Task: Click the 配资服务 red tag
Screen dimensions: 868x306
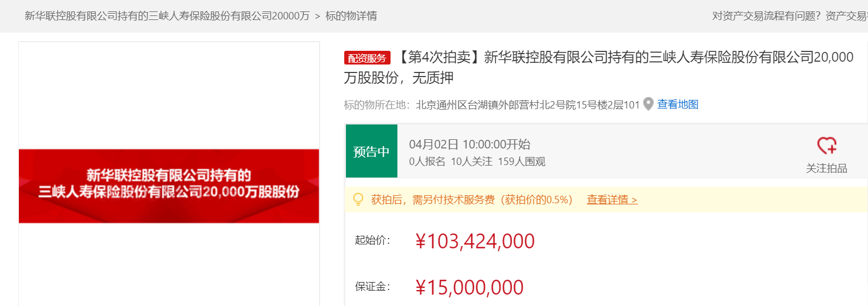Action: 367,58
